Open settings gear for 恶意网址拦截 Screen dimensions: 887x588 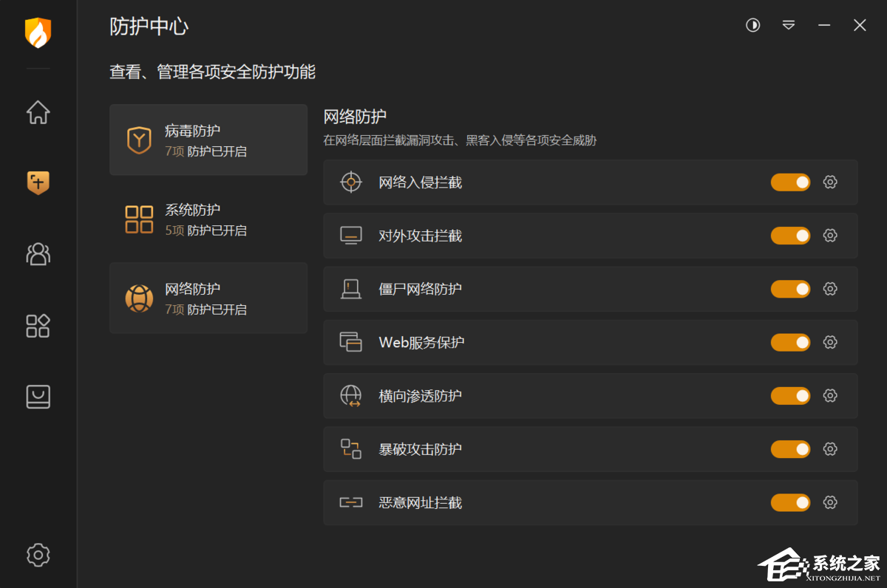point(830,503)
